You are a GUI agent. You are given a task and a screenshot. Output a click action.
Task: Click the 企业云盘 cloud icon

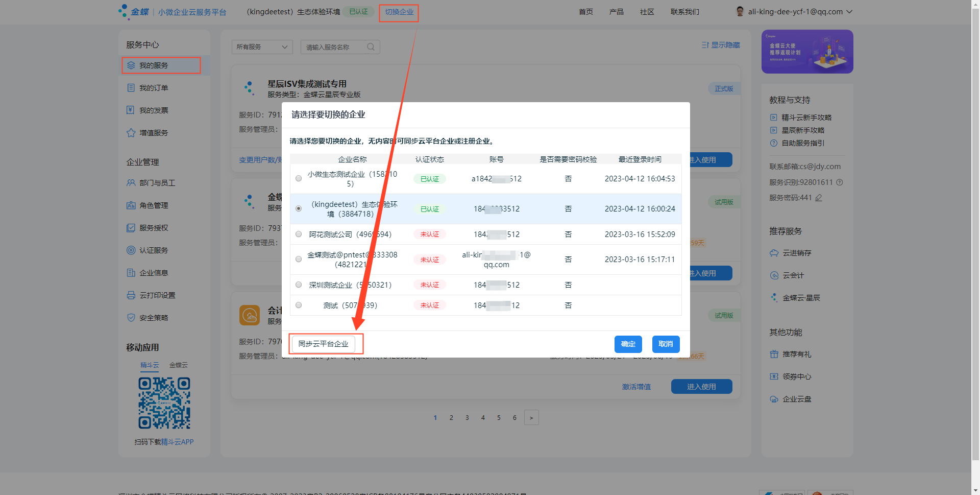(x=774, y=399)
